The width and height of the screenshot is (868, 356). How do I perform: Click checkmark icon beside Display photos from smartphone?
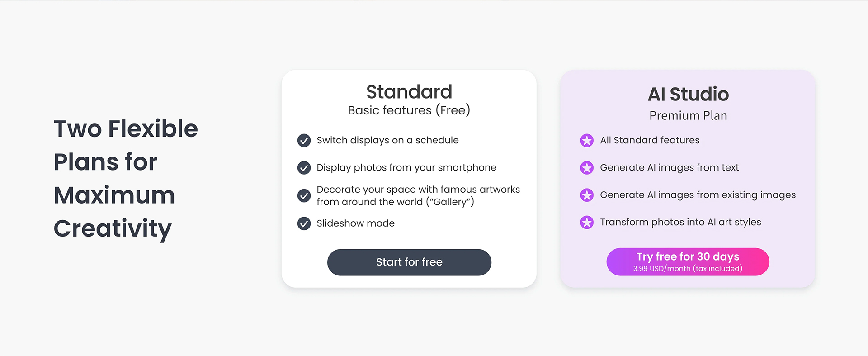(x=304, y=168)
